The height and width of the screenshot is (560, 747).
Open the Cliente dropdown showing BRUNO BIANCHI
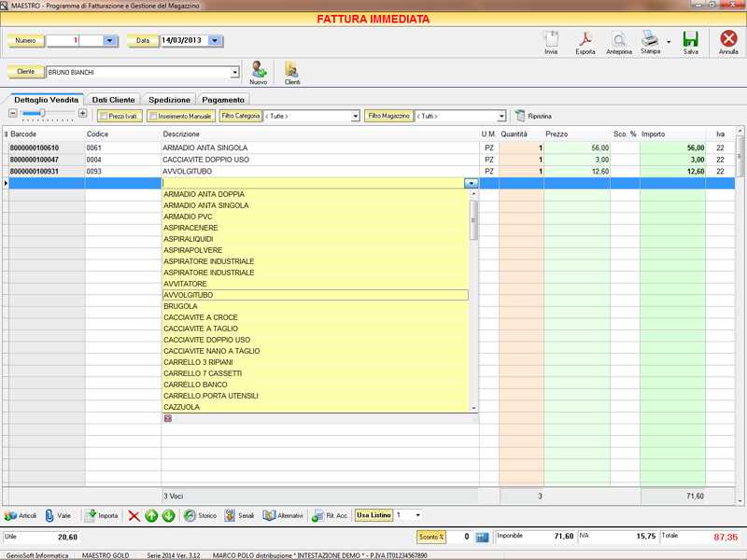click(x=234, y=72)
